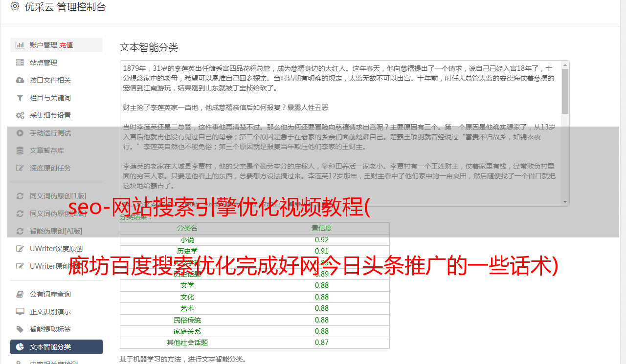
Task: Click the 0.92 confidence value
Action: pos(322,240)
